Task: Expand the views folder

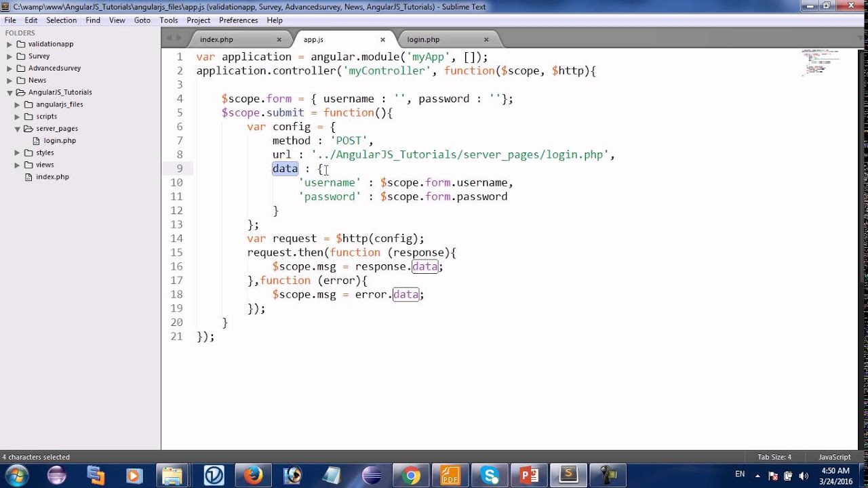Action: (18, 165)
